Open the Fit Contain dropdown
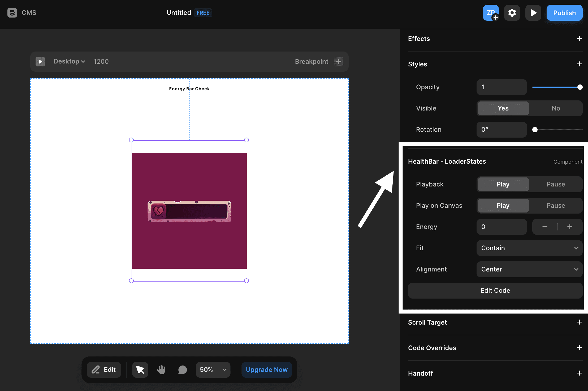 pyautogui.click(x=529, y=248)
